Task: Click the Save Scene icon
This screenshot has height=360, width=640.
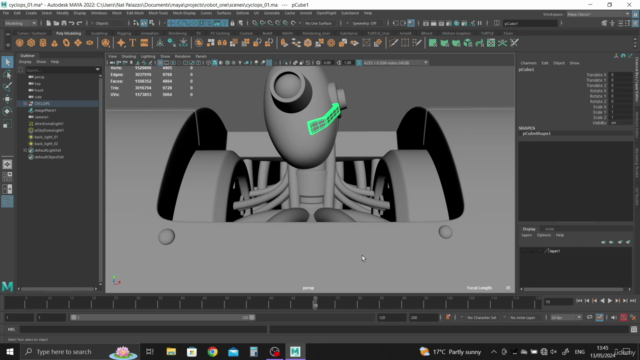Action: 64,23
